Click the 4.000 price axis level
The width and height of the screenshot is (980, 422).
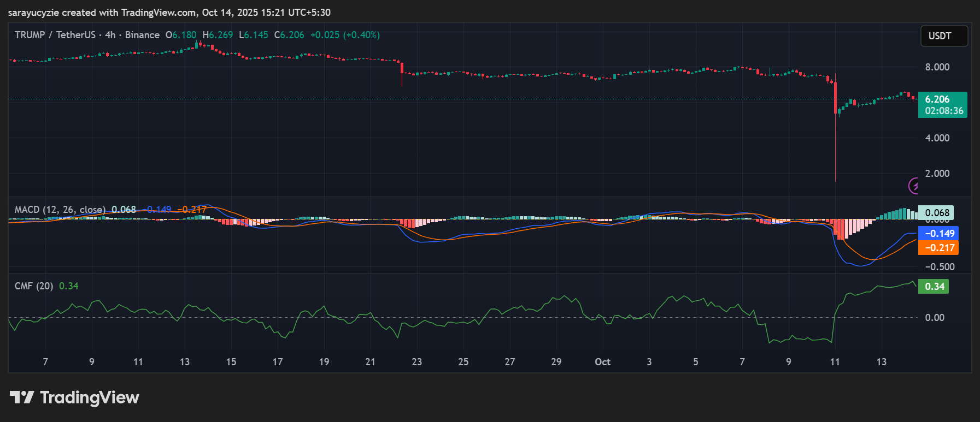(x=937, y=138)
